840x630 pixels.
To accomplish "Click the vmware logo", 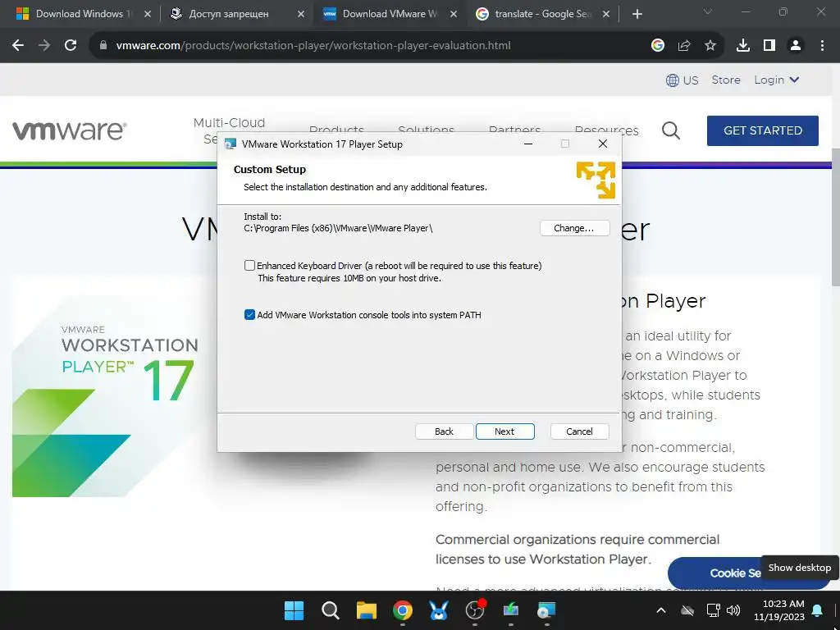I will [x=70, y=130].
